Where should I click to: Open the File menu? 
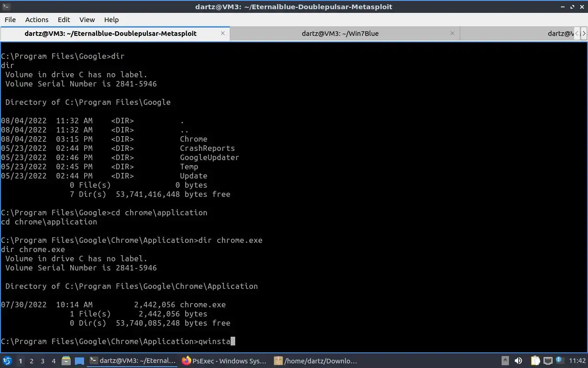[x=10, y=19]
